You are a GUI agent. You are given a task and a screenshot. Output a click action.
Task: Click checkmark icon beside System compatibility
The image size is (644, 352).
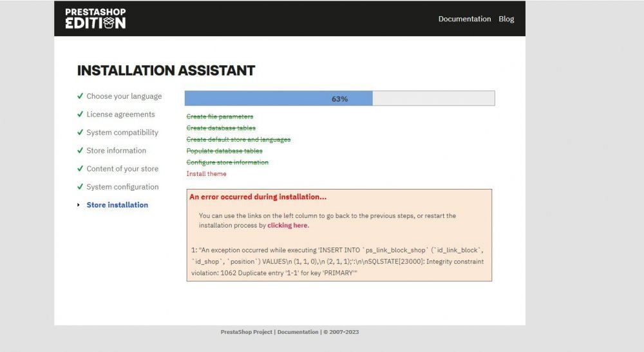click(x=80, y=132)
